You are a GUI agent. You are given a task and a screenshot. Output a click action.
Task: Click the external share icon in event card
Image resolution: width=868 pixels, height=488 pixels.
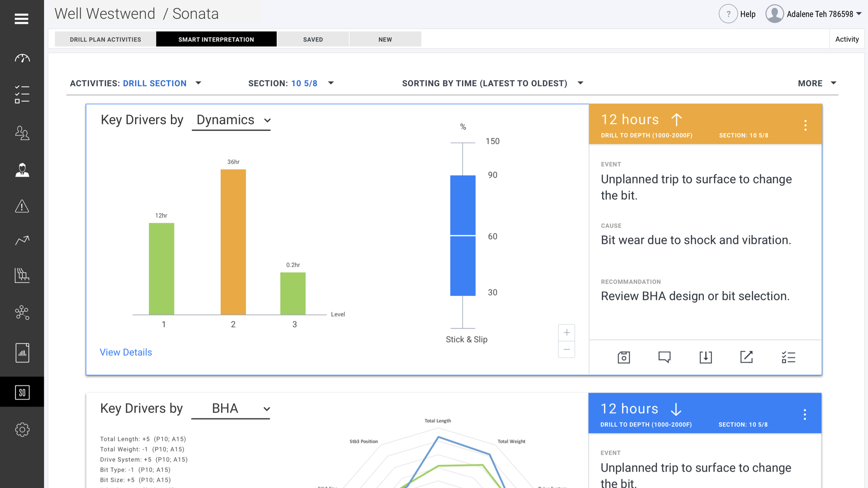(x=746, y=357)
